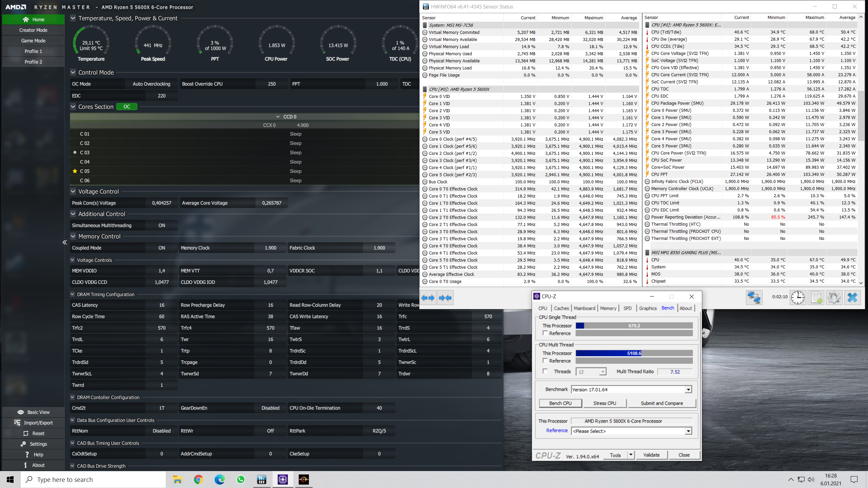
Task: Switch to Graphics tab in CPU-Z
Action: (648, 308)
